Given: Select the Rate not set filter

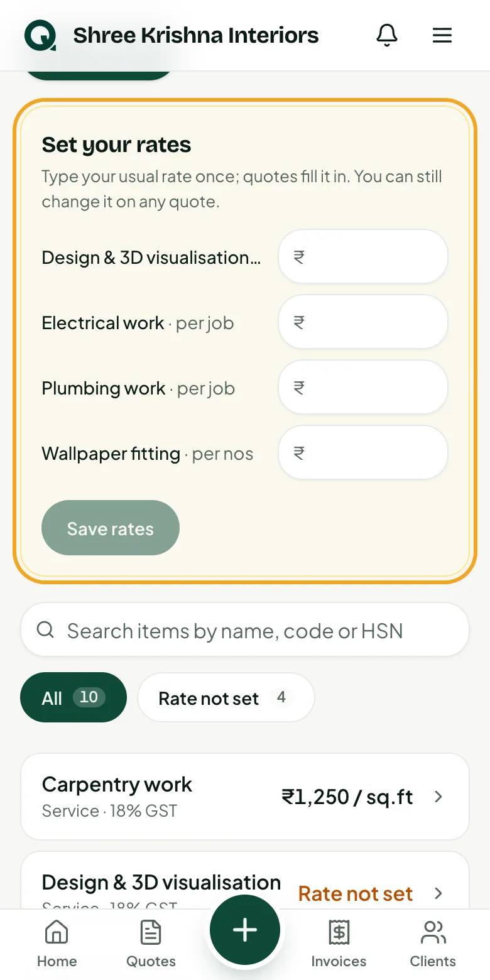Looking at the screenshot, I should pos(226,697).
